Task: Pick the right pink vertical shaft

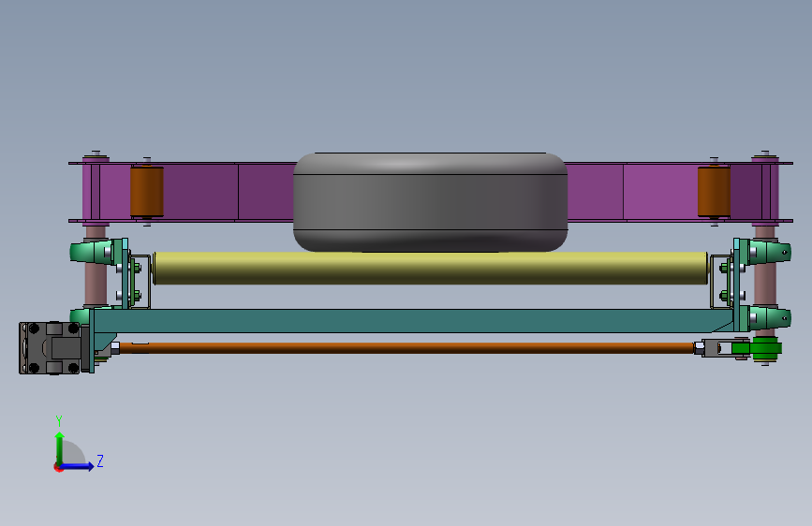Action: point(765,285)
